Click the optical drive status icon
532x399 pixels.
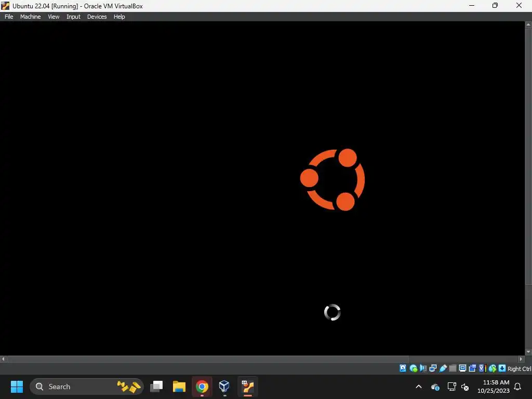click(413, 368)
